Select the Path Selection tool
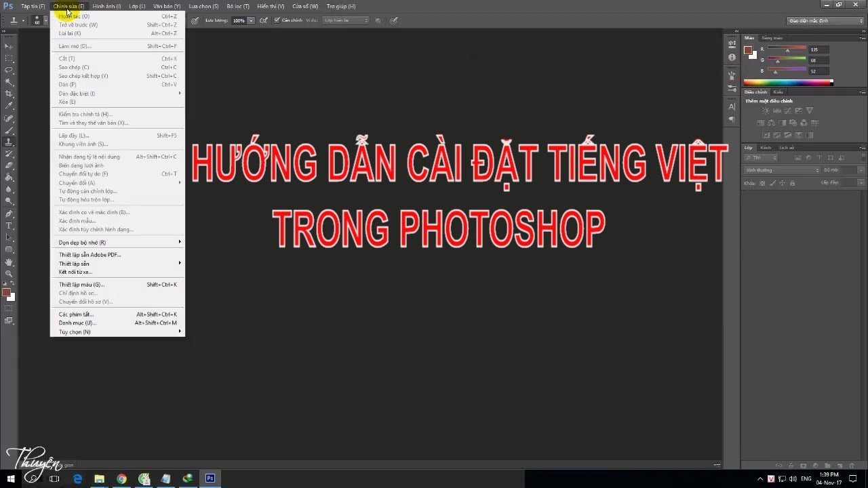Screen dimensions: 868x488 click(x=9, y=237)
